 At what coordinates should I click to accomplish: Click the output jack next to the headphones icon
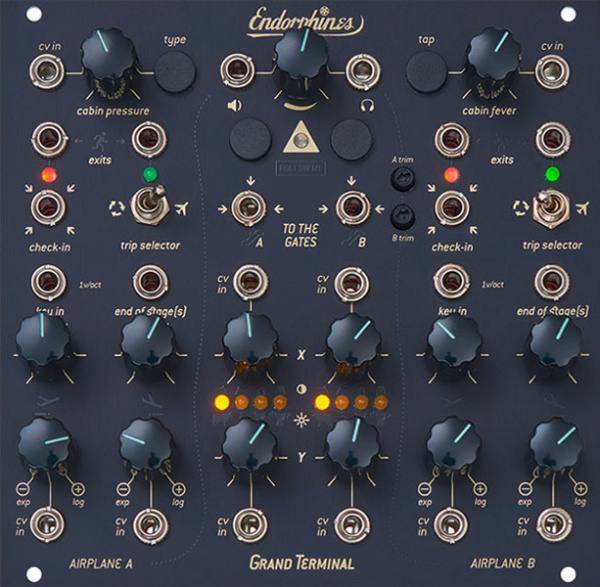pyautogui.click(x=362, y=71)
